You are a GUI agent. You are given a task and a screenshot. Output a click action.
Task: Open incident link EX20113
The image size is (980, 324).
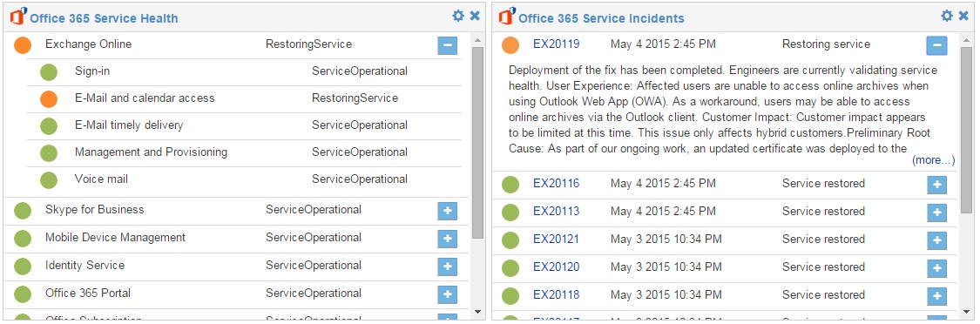coord(557,212)
